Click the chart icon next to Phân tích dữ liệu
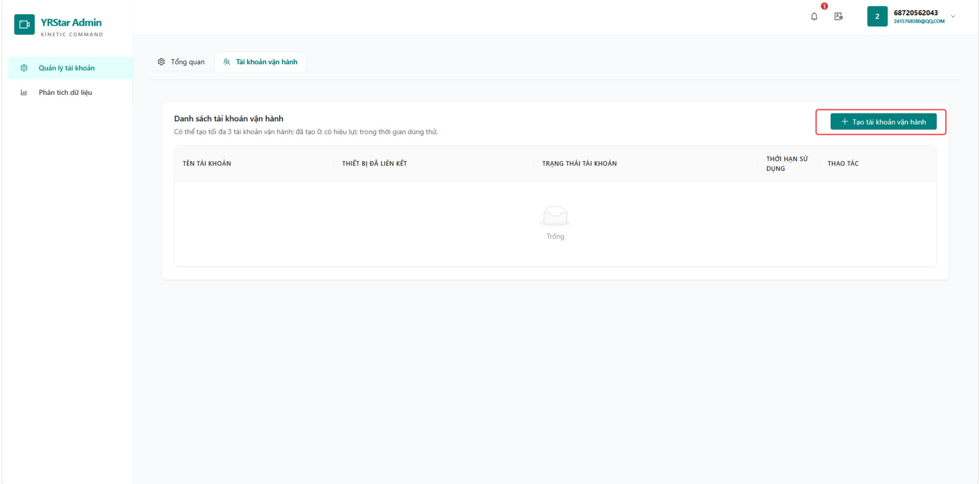Viewport: 980px width, 484px height. point(24,92)
